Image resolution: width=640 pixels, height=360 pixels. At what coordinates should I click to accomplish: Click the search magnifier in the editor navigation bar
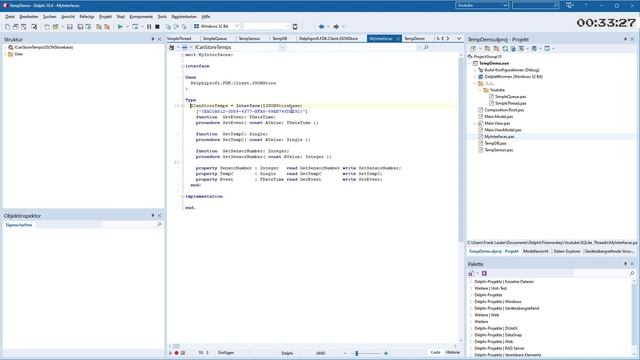426,47
